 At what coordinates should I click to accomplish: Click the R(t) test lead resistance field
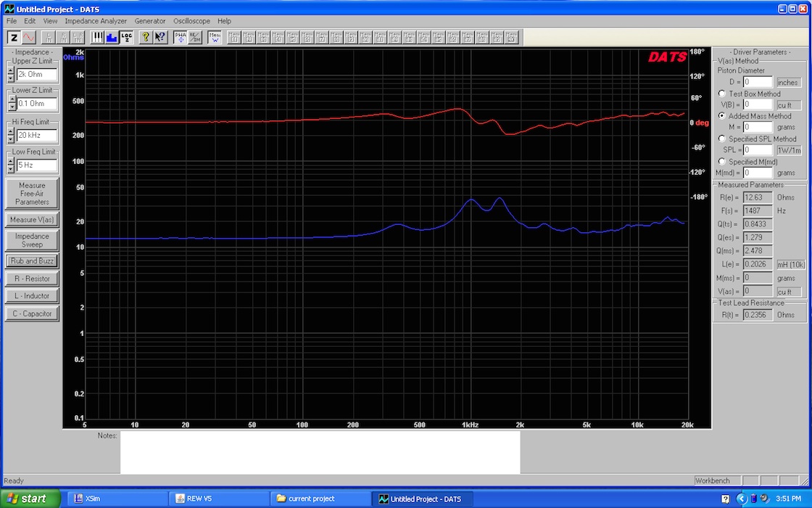coord(758,315)
